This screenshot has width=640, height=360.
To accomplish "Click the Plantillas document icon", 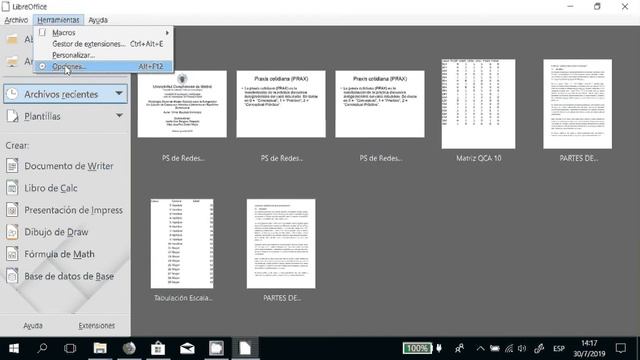I will (12, 116).
